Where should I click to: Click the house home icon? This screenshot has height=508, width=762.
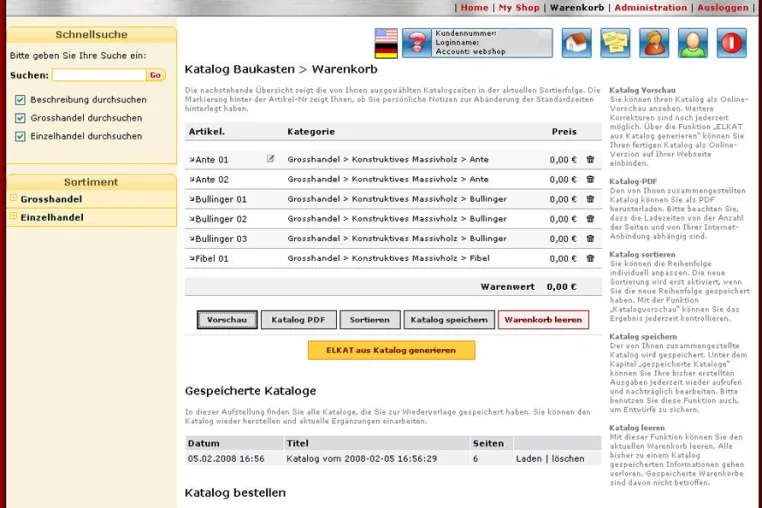point(576,43)
